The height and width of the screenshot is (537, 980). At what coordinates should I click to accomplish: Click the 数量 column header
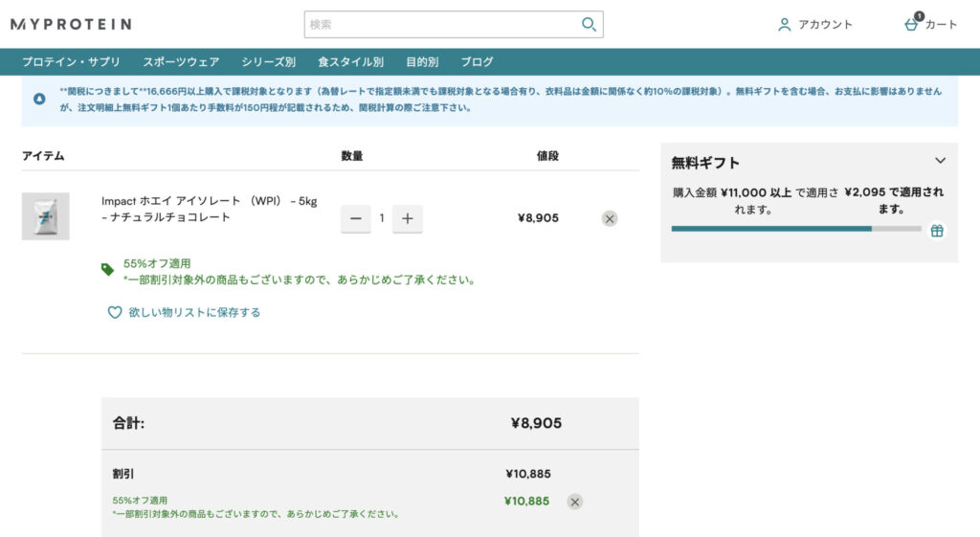coord(352,156)
